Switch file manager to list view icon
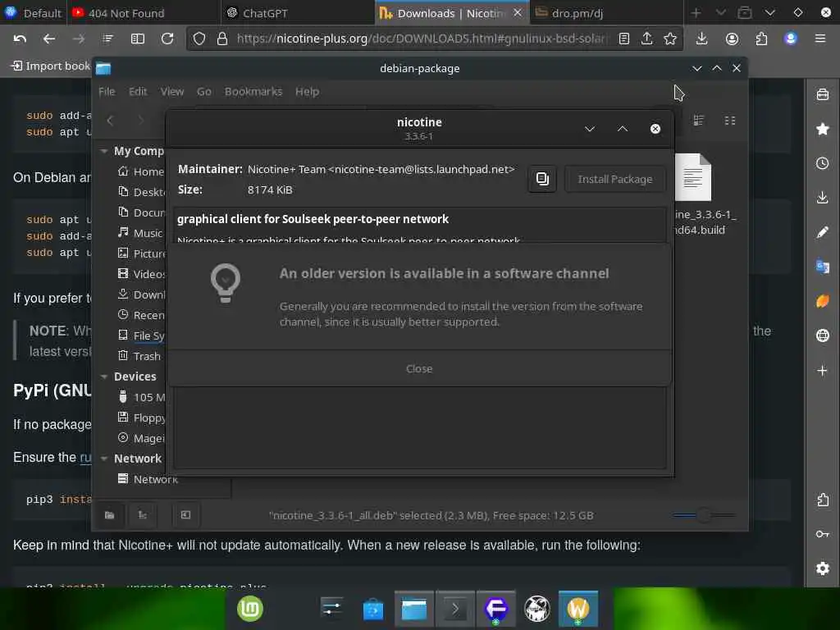This screenshot has height=630, width=840. (x=699, y=121)
